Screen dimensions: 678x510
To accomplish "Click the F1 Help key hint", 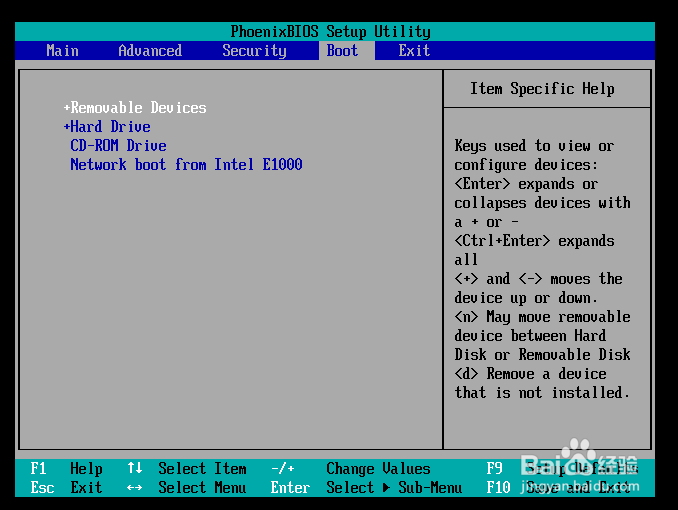I will 66,468.
